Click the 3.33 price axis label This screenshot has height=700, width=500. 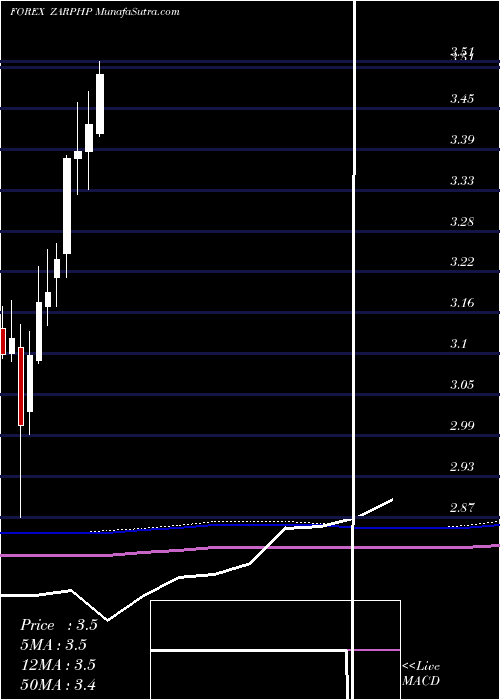(462, 181)
